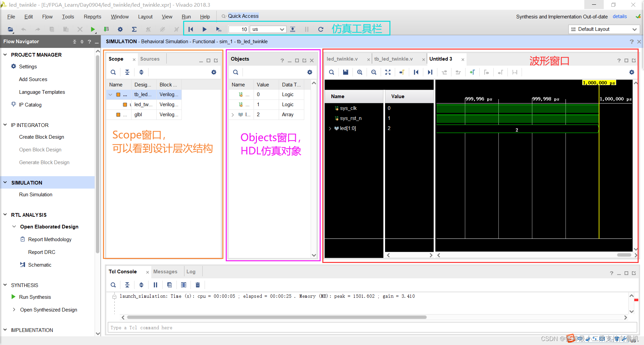Collapse the SIMULATION section in Flow Navigator
The image size is (644, 345).
pos(5,183)
